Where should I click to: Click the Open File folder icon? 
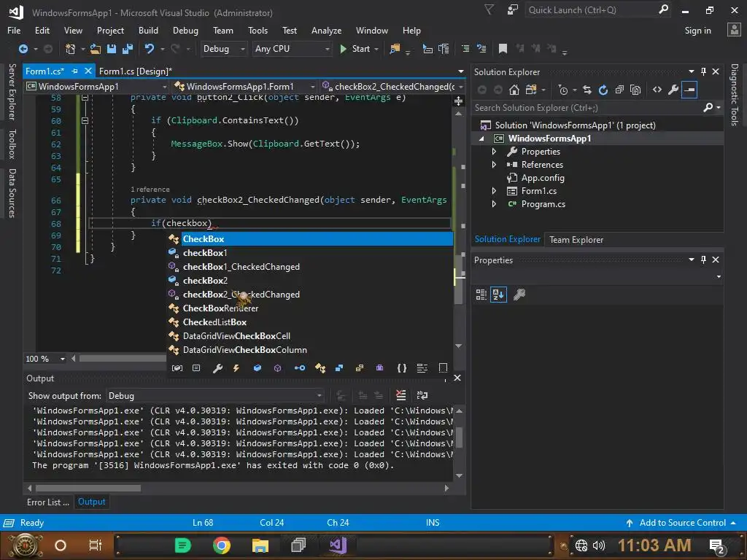click(x=96, y=49)
